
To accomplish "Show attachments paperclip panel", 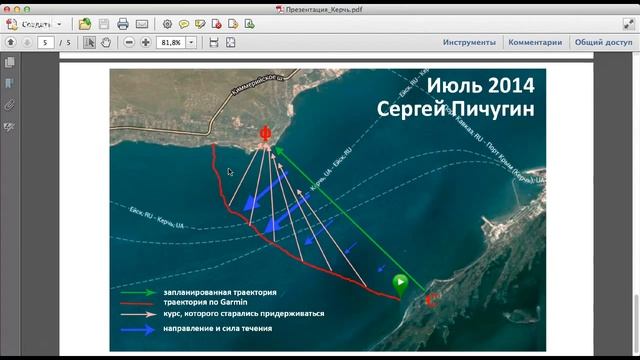I will click(10, 105).
